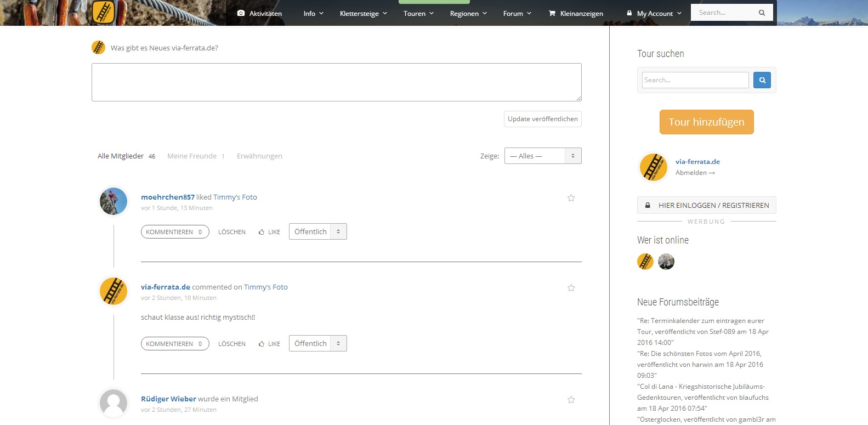Open the 'Zeige: Alles' filter dropdown
This screenshot has height=425, width=868.
[542, 156]
